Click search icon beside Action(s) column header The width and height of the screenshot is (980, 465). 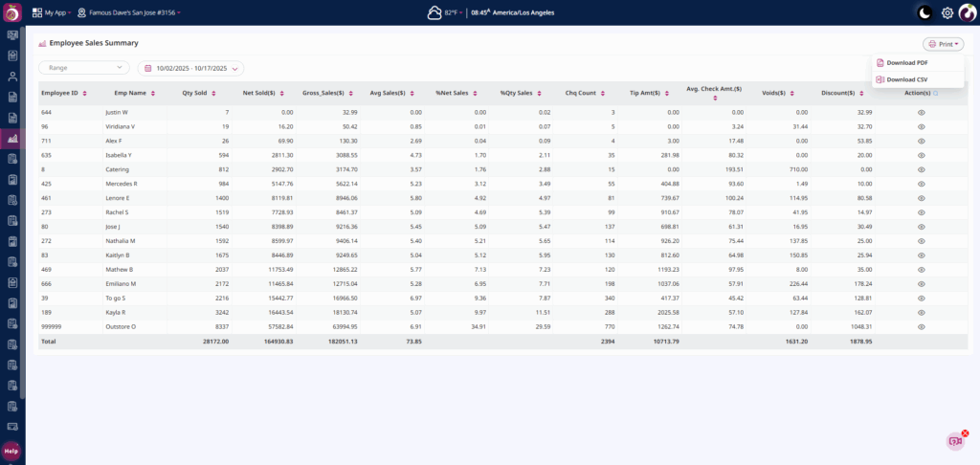[x=935, y=93]
